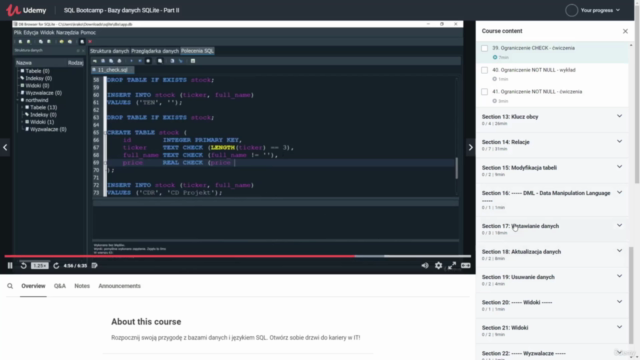Select Widoki (1) under northwind
The image size is (640, 360).
click(x=42, y=122)
